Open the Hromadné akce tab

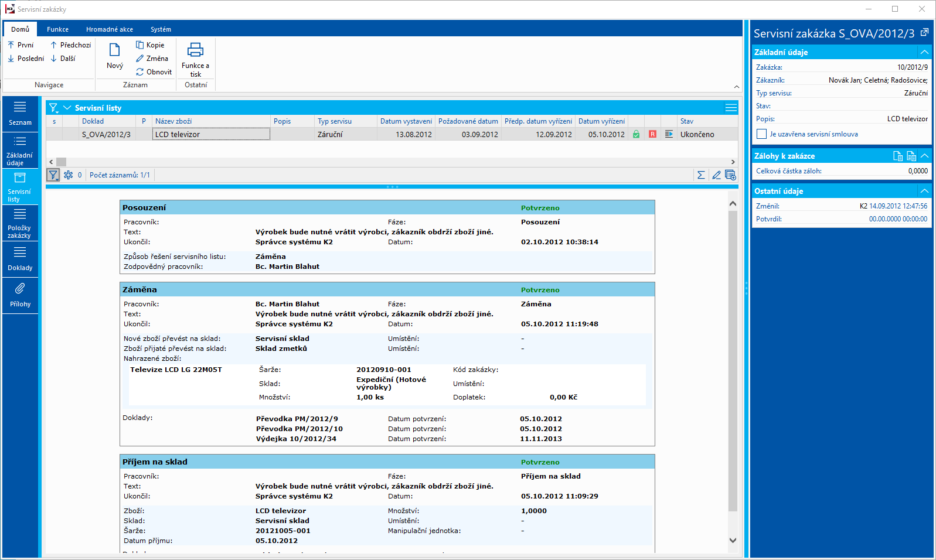click(110, 29)
